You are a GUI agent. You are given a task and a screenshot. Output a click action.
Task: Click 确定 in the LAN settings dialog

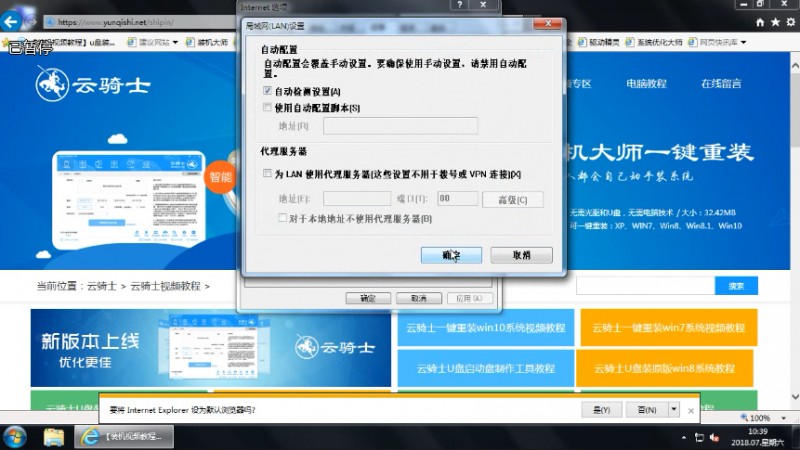[x=452, y=255]
